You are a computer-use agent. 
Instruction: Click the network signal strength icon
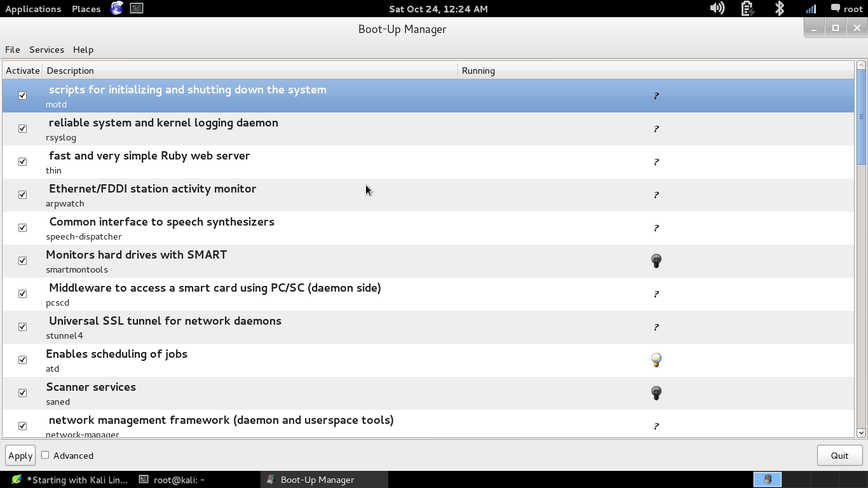[811, 8]
